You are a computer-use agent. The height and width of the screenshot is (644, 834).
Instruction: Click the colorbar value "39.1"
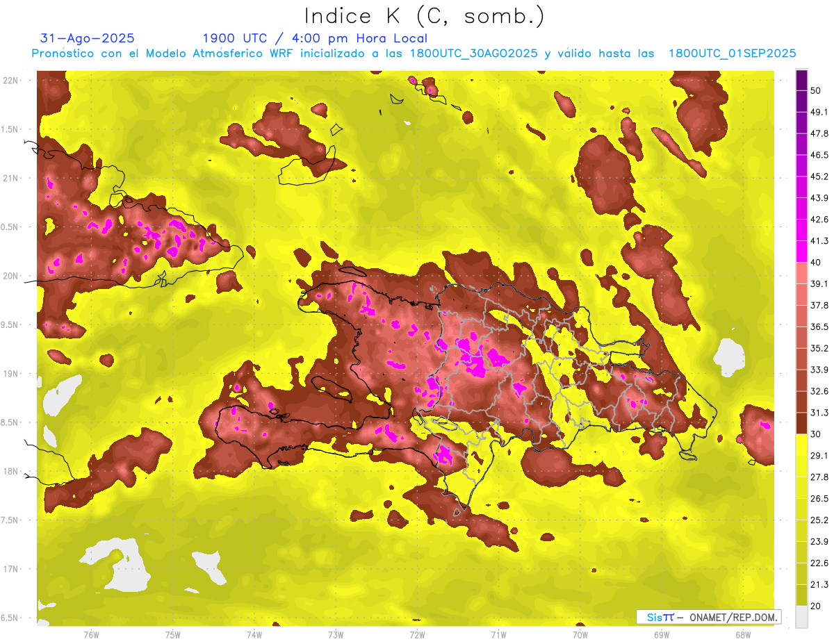819,284
